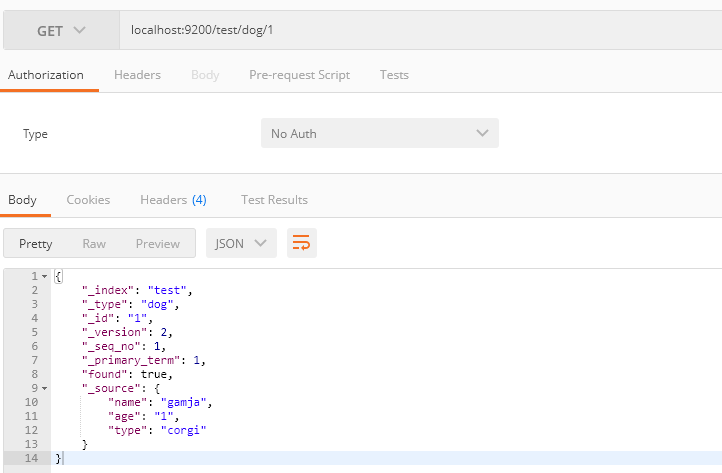
Task: Switch to Raw response view
Action: (x=94, y=244)
